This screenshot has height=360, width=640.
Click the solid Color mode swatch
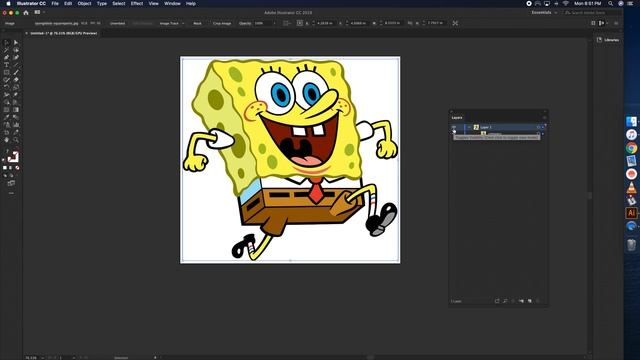(5, 168)
